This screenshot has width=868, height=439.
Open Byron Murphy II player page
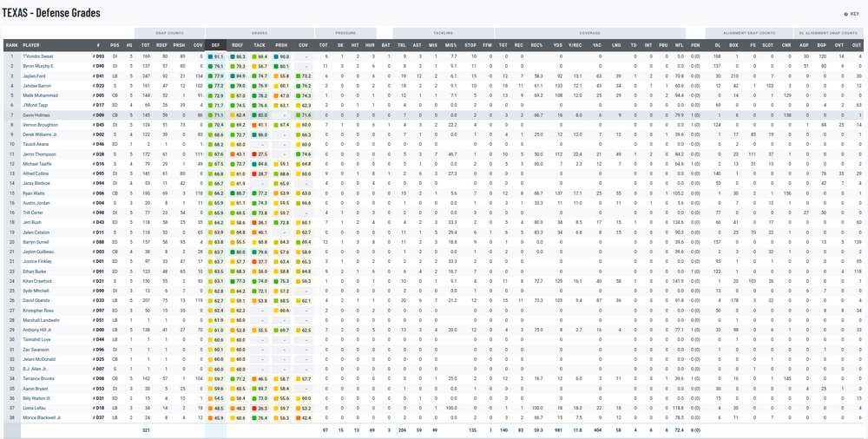[x=39, y=66]
